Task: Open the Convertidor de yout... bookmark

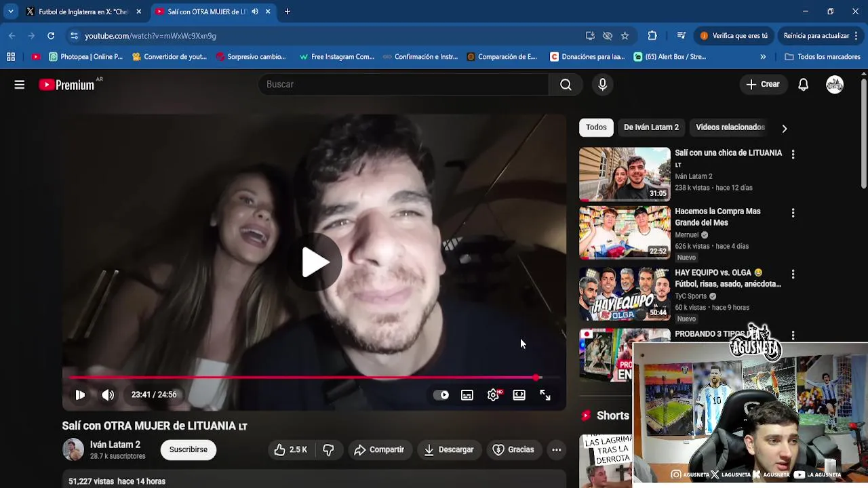Action: pyautogui.click(x=170, y=57)
